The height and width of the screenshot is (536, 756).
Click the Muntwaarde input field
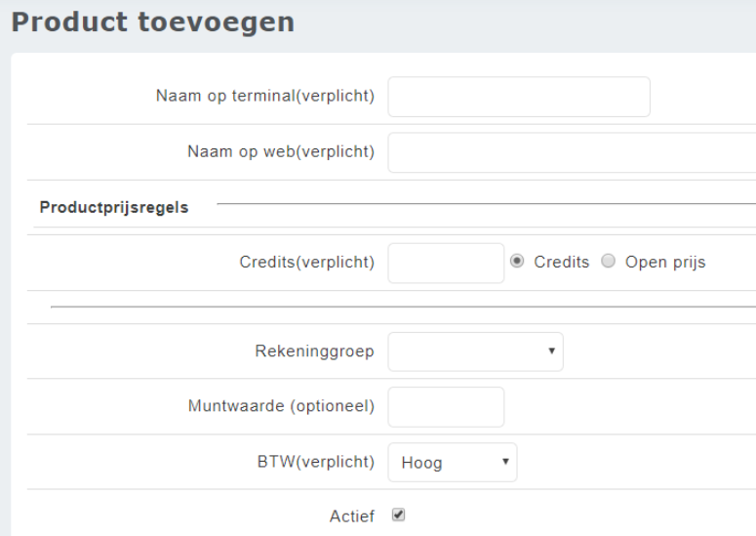pos(446,407)
